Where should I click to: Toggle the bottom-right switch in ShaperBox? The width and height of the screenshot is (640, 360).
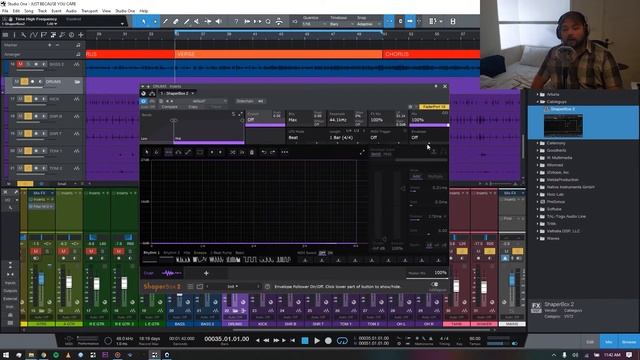435,284
